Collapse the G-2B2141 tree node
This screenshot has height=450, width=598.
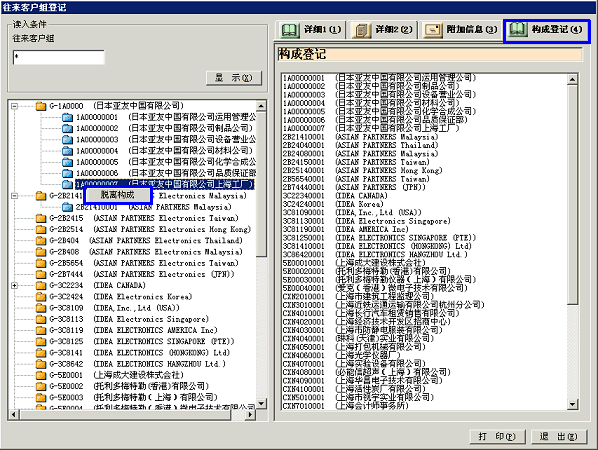14,196
